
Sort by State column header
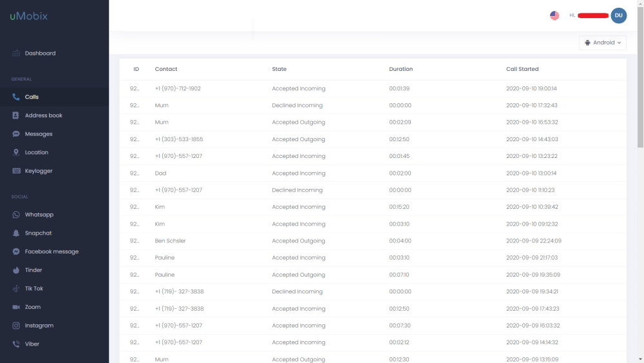(279, 69)
